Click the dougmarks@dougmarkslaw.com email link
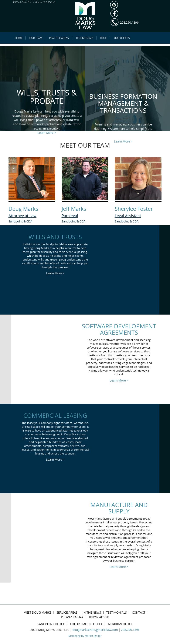This screenshot has height=644, width=170. 95,630
